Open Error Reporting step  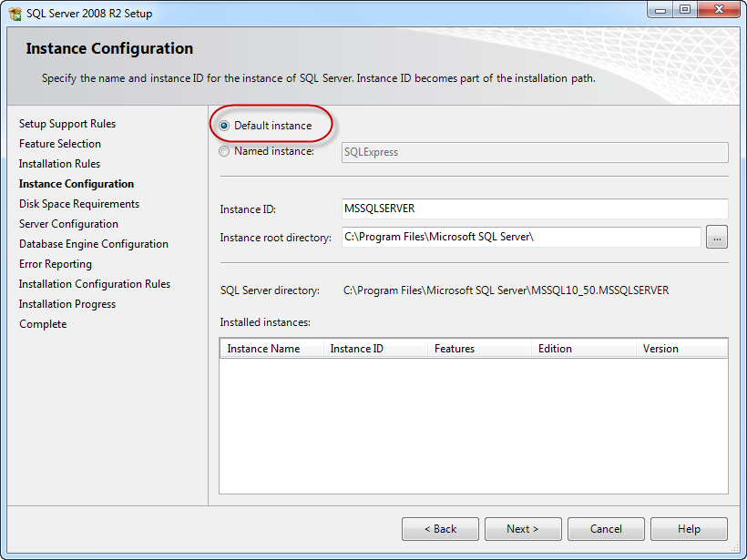[x=56, y=264]
